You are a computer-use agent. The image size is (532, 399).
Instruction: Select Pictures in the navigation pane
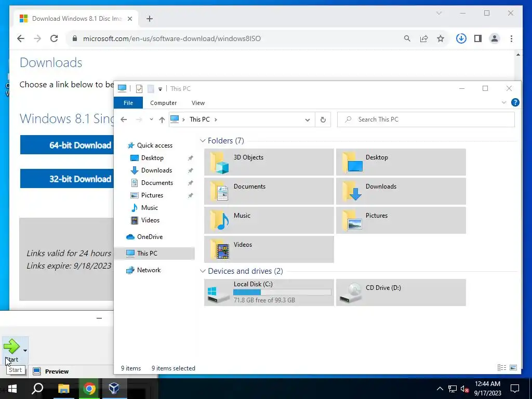152,195
